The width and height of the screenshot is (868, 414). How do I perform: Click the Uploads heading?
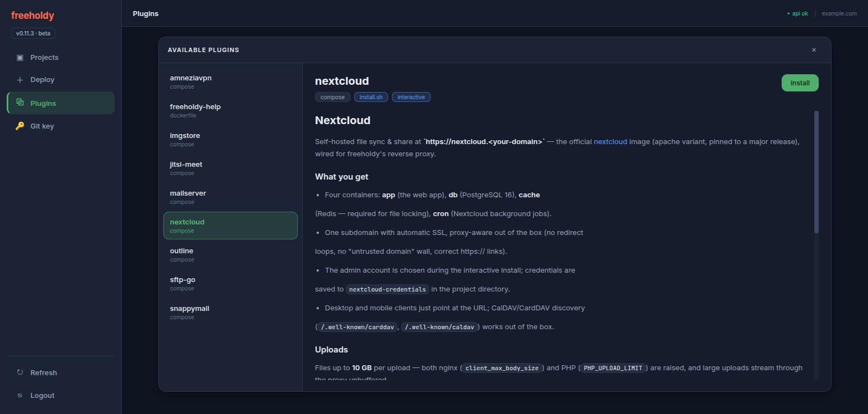pyautogui.click(x=332, y=350)
